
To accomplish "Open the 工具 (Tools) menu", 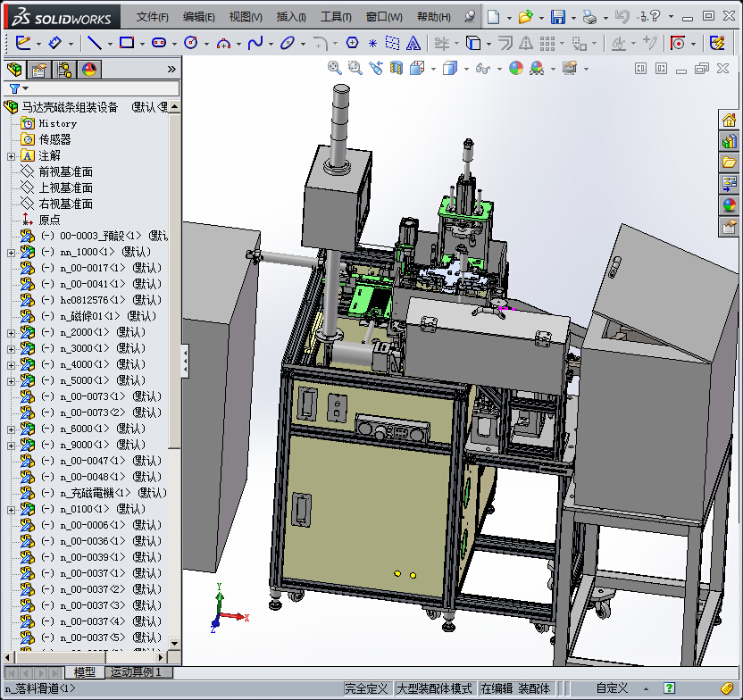I will point(336,17).
